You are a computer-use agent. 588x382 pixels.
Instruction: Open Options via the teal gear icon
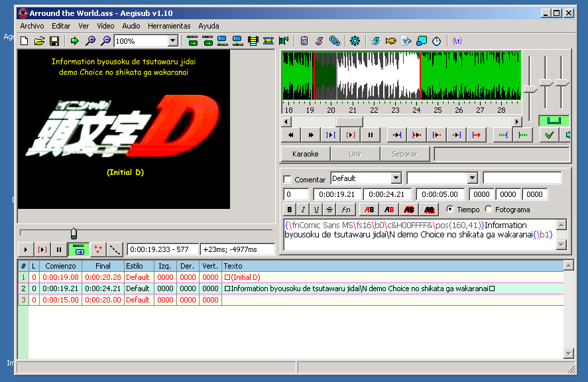[x=355, y=41]
